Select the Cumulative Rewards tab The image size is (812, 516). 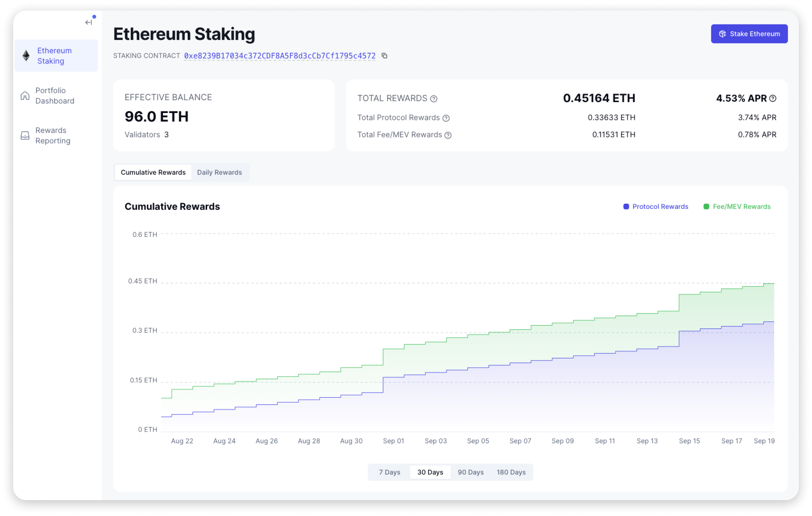(153, 172)
